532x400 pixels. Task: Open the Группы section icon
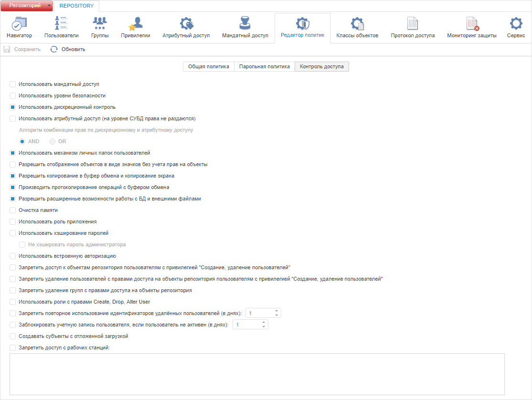point(100,23)
